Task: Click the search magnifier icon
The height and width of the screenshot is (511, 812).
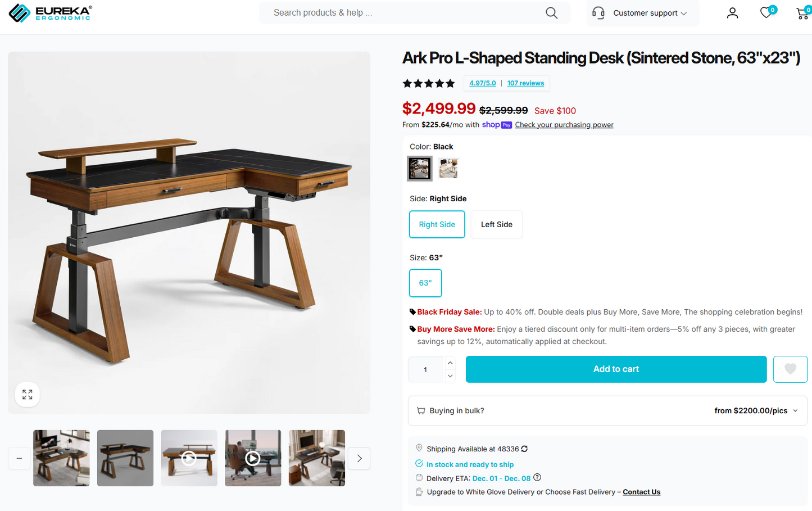Action: click(x=551, y=12)
